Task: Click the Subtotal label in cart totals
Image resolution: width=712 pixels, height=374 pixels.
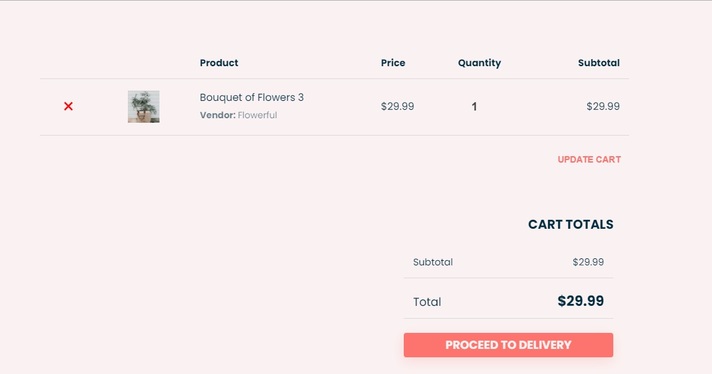Action: point(433,262)
